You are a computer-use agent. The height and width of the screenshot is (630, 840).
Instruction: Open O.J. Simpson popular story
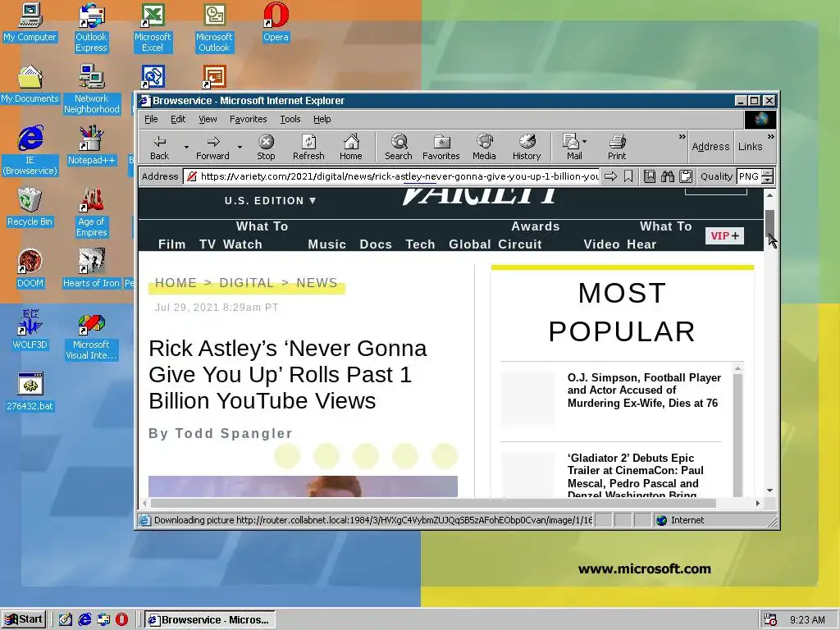pyautogui.click(x=645, y=390)
